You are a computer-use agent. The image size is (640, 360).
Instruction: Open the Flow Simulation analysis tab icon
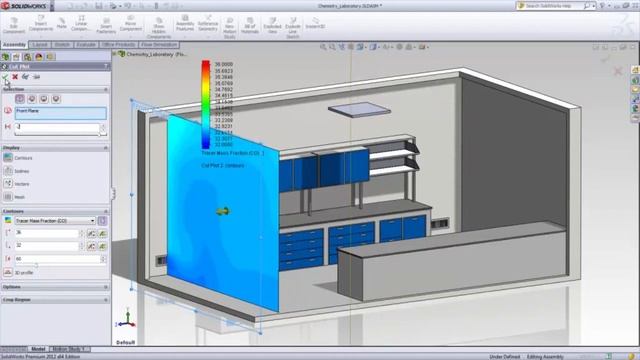tap(50, 57)
